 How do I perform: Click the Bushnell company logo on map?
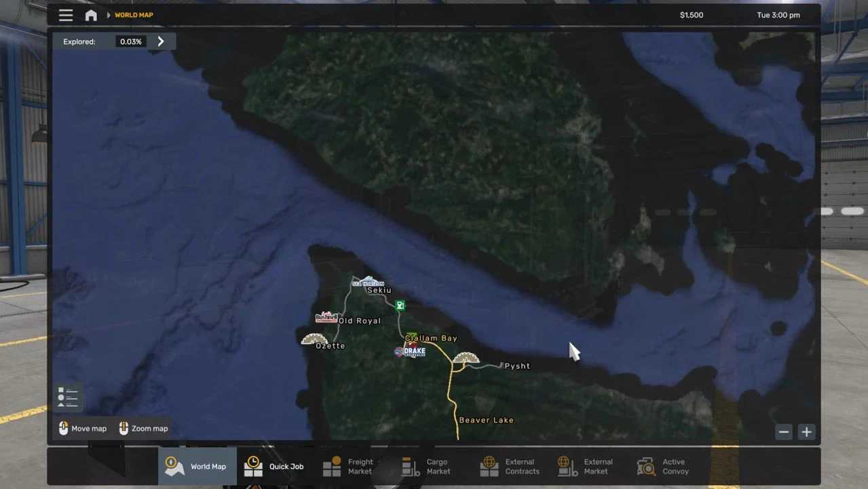click(x=326, y=317)
